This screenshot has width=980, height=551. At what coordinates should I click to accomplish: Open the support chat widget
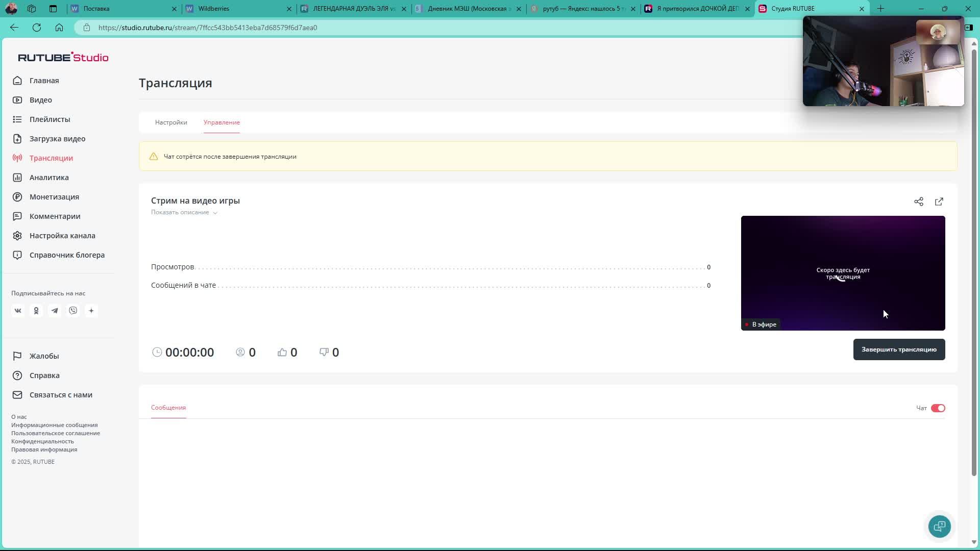[x=939, y=526]
